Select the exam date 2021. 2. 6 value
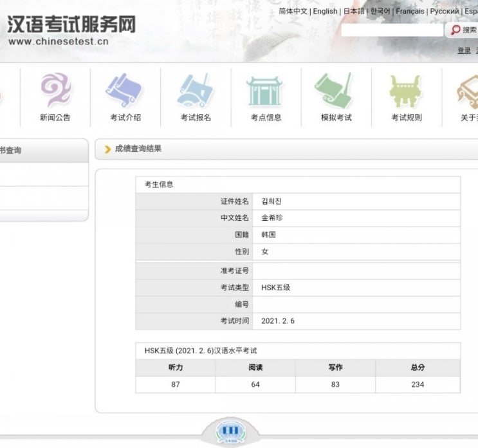This screenshot has width=478, height=448. pyautogui.click(x=278, y=321)
